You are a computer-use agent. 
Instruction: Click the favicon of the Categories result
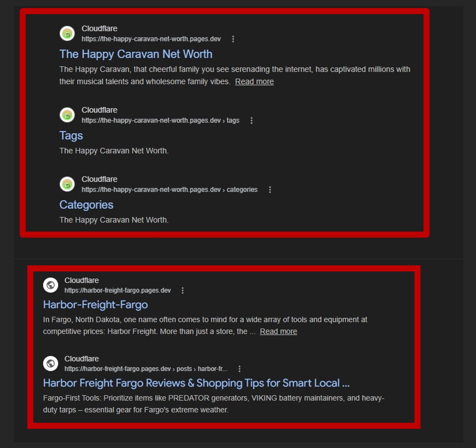pyautogui.click(x=67, y=184)
